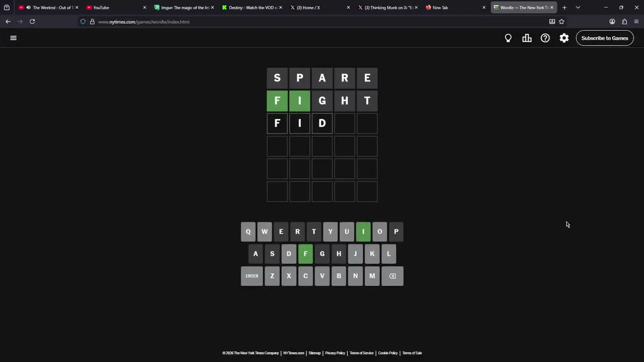This screenshot has width=644, height=362.
Task: Open the statistics bar chart icon
Action: coord(527,38)
